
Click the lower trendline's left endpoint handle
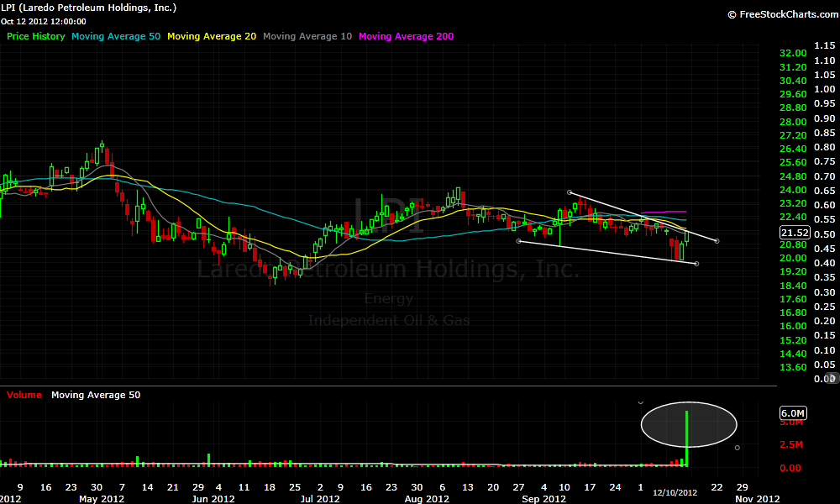(518, 241)
